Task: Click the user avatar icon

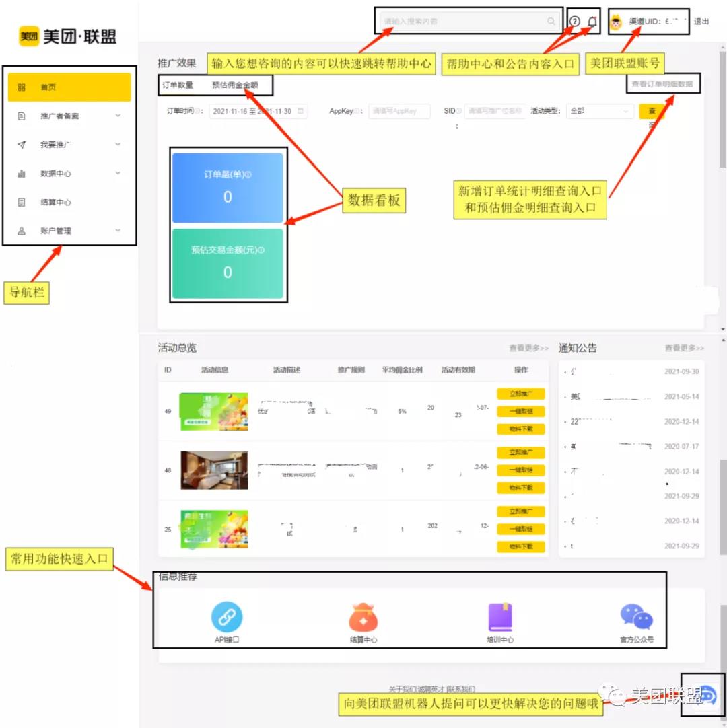Action: tap(616, 22)
